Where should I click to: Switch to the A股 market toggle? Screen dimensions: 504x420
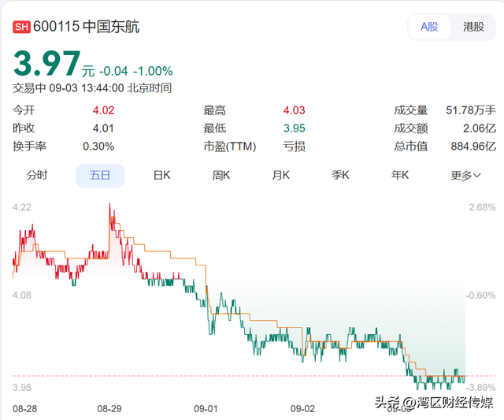pyautogui.click(x=429, y=27)
